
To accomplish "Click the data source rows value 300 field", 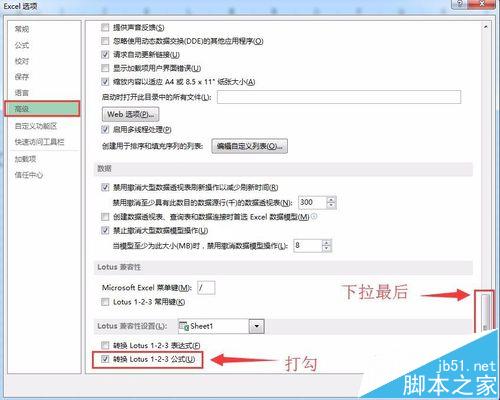I will pyautogui.click(x=313, y=202).
